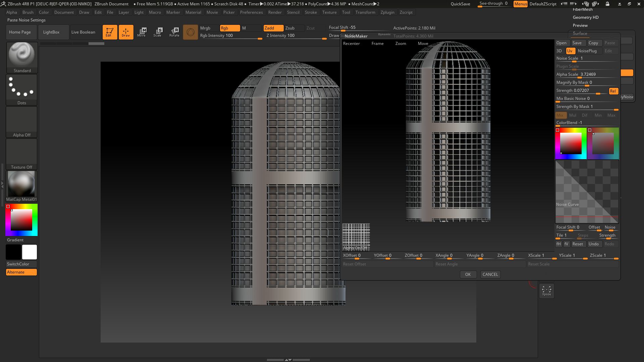This screenshot has height=362, width=644.
Task: Click the Xpose icon
Action: pyautogui.click(x=547, y=291)
